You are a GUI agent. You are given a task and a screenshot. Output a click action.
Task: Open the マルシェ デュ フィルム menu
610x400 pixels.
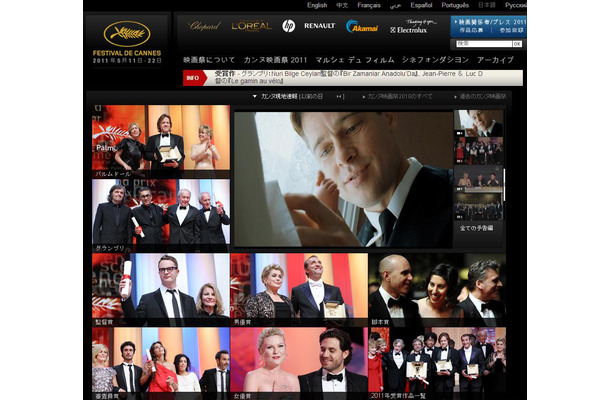[355, 60]
